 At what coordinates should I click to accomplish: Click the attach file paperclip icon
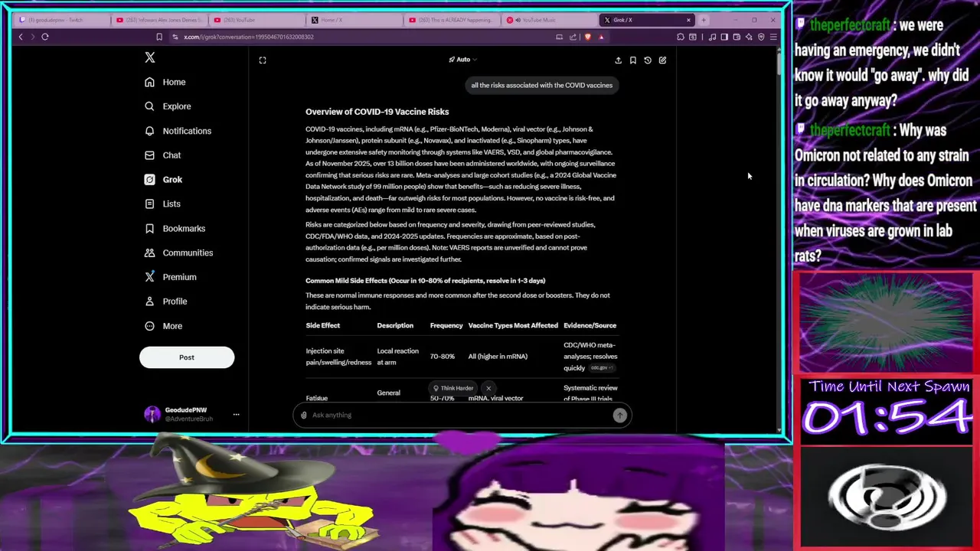304,415
